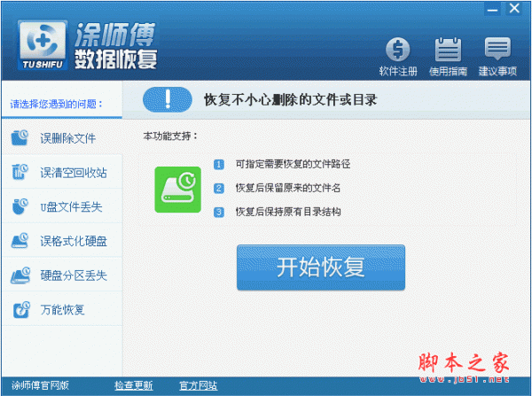This screenshot has height=396, width=532.
Task: Click the 误清空回收站 recycle bin icon
Action: 20,172
